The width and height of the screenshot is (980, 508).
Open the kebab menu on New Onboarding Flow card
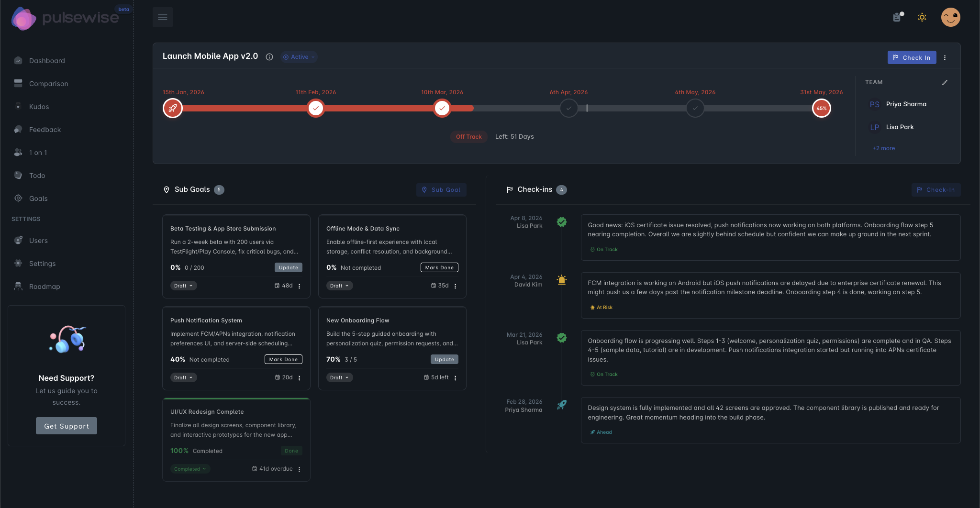[x=455, y=377]
